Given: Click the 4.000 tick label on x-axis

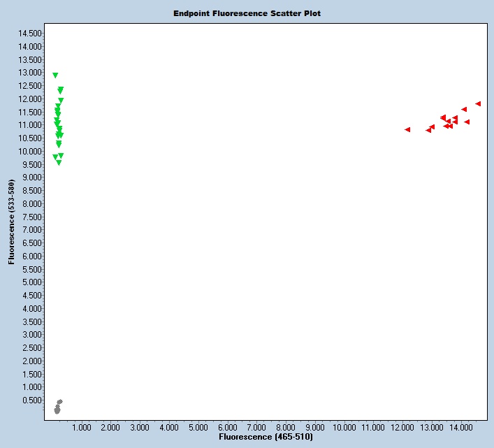Looking at the screenshot, I should (x=169, y=426).
